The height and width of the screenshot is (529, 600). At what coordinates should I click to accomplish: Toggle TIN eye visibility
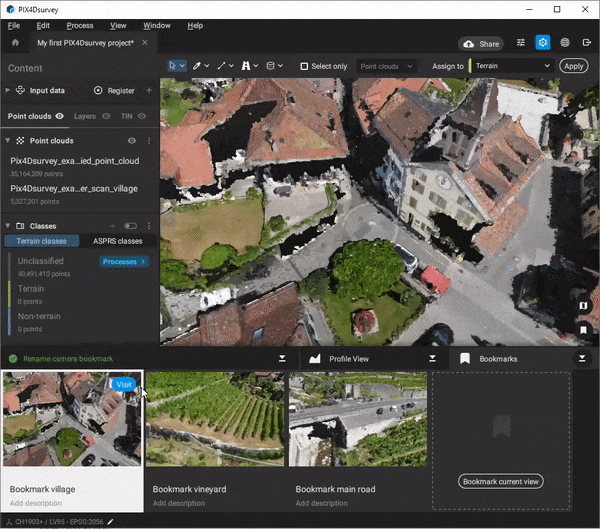pos(142,116)
